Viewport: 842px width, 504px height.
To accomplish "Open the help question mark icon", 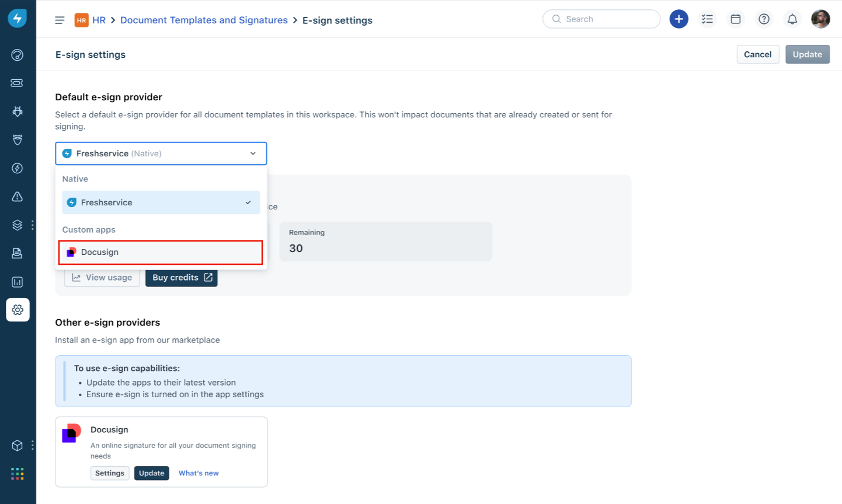I will pyautogui.click(x=764, y=19).
